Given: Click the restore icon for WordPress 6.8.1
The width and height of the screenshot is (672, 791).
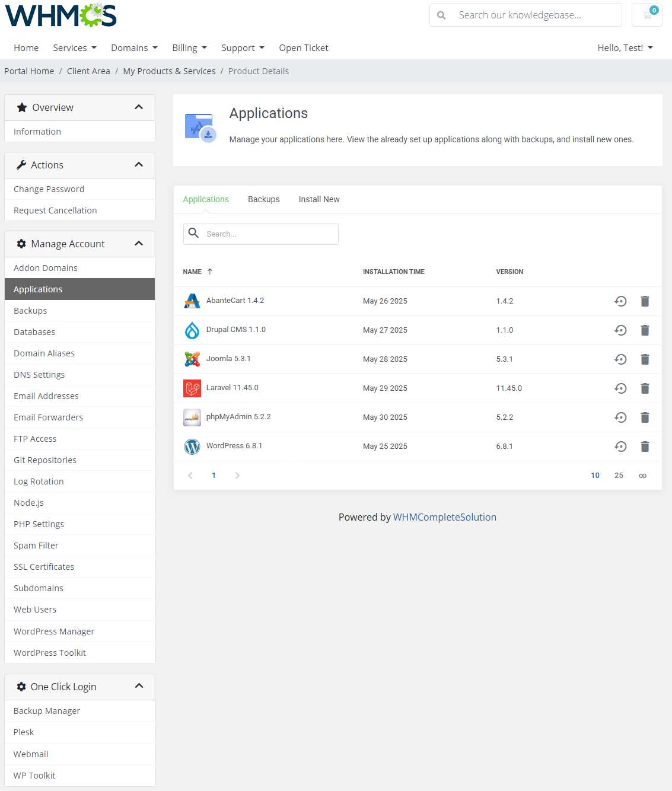Looking at the screenshot, I should [x=620, y=446].
